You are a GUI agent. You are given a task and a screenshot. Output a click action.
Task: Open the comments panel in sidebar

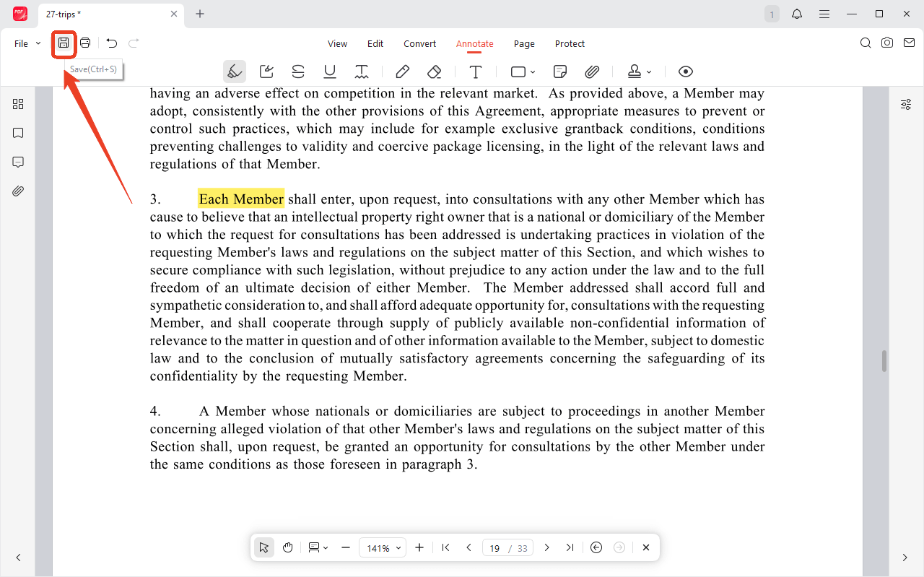pos(18,162)
